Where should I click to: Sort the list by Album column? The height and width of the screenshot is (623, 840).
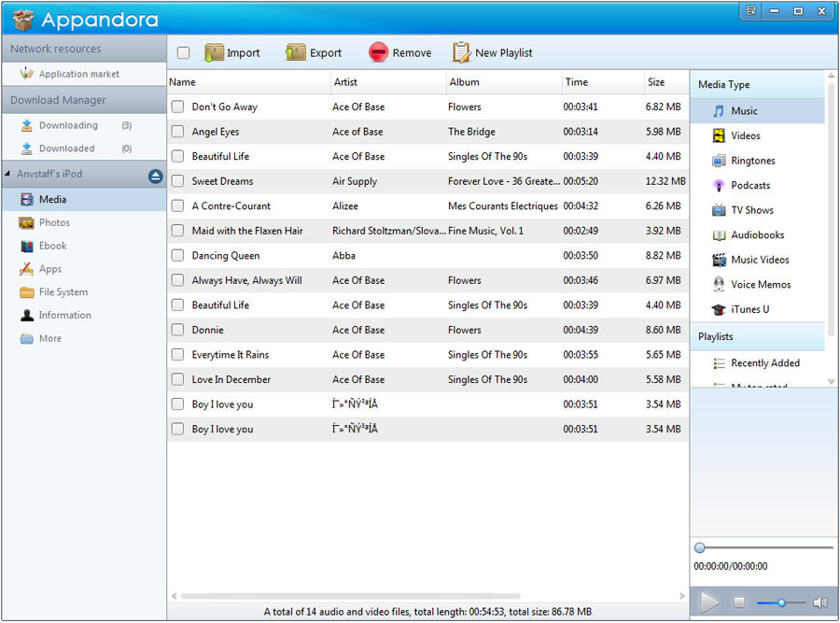504,82
